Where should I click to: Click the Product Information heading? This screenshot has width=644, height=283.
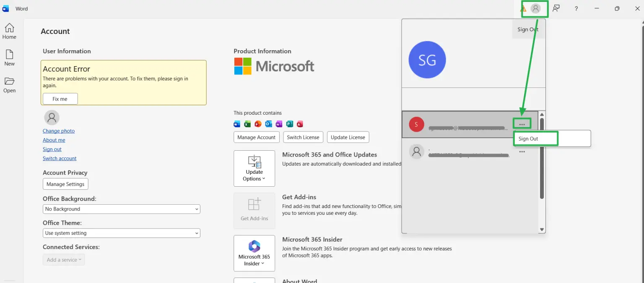262,51
